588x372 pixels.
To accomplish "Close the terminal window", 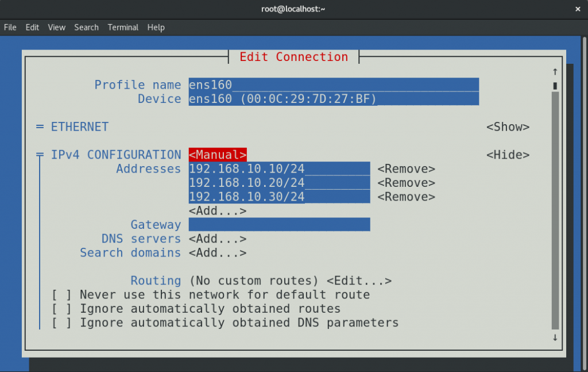I will pos(577,9).
